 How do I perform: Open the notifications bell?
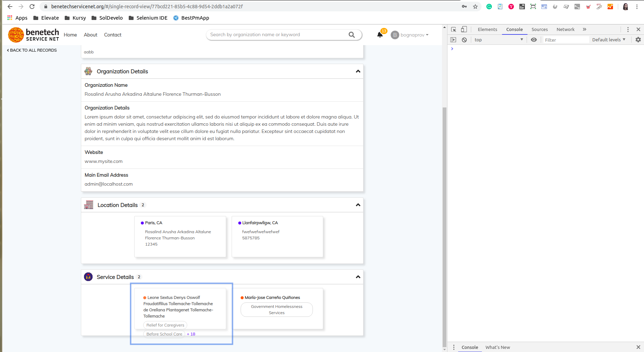[380, 34]
